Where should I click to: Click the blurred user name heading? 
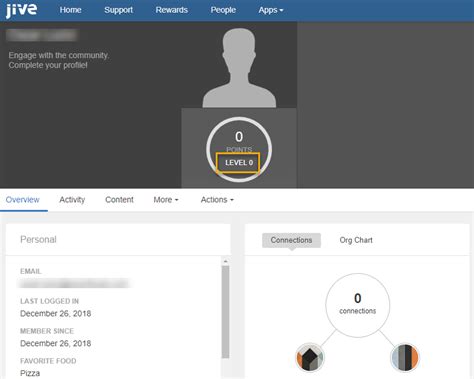pyautogui.click(x=42, y=35)
